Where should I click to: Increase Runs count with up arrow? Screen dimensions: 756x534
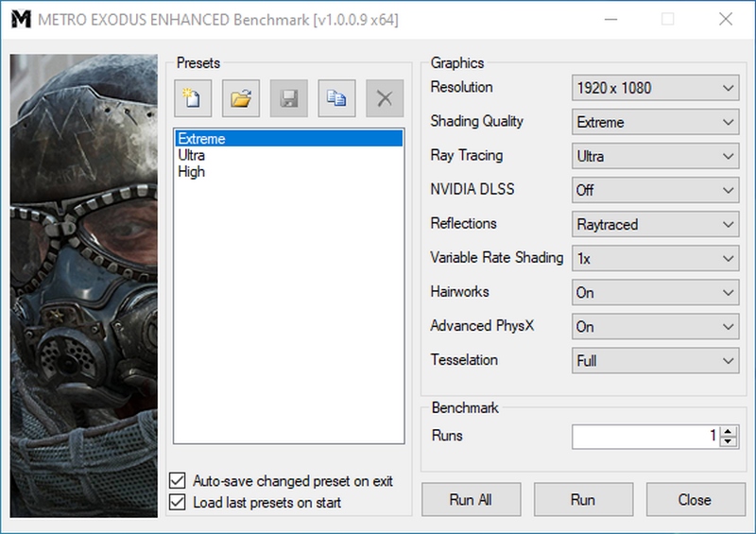point(728,431)
